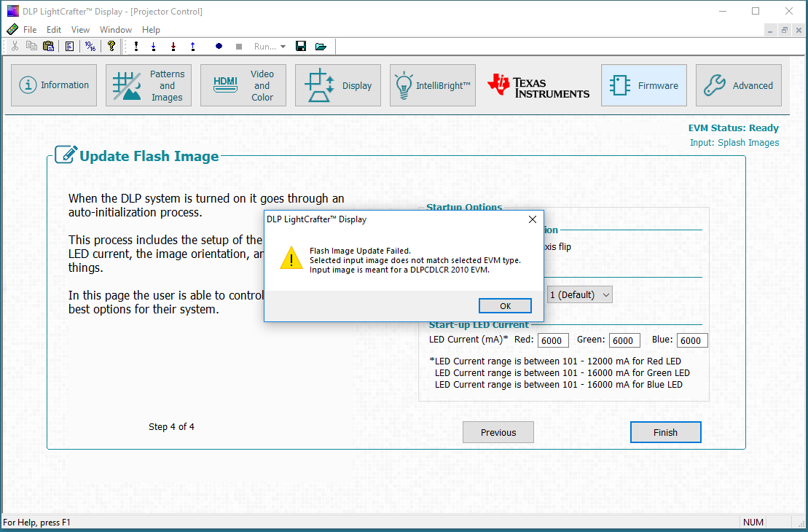Open the Window menu
The image size is (808, 532).
(116, 30)
